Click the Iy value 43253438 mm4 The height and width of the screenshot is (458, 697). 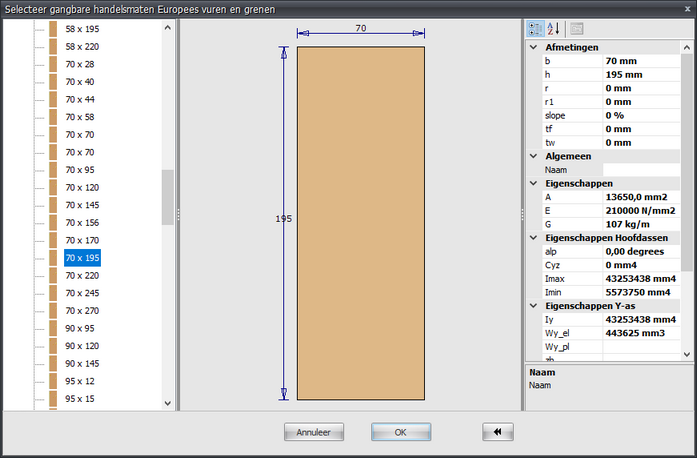tap(641, 319)
